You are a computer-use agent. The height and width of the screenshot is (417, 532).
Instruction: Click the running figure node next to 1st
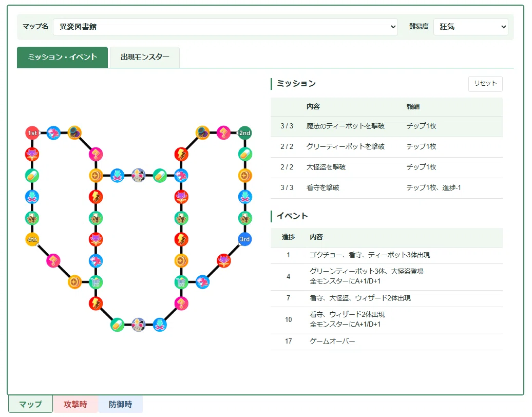tap(53, 133)
